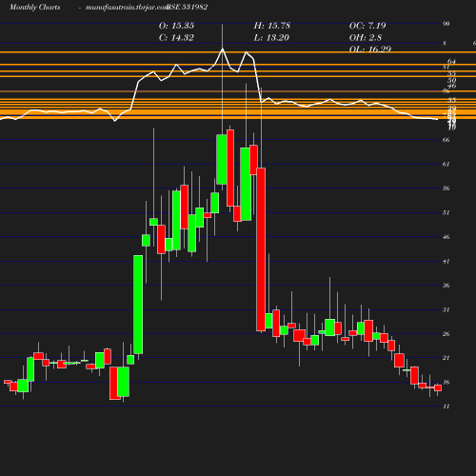Click the "BSE 531982" symbol label
The height and width of the screenshot is (476, 476).
click(188, 8)
